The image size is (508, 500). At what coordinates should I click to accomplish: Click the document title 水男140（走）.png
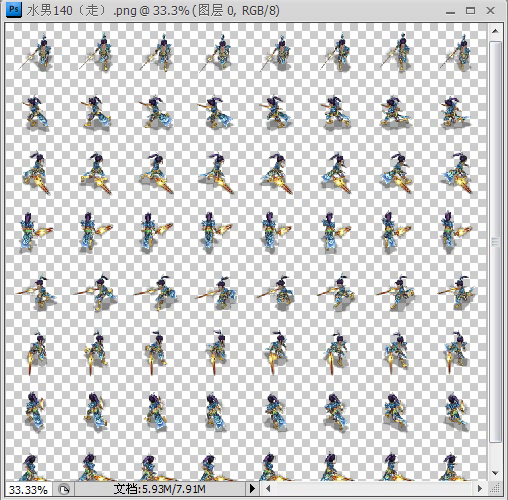tap(82, 11)
